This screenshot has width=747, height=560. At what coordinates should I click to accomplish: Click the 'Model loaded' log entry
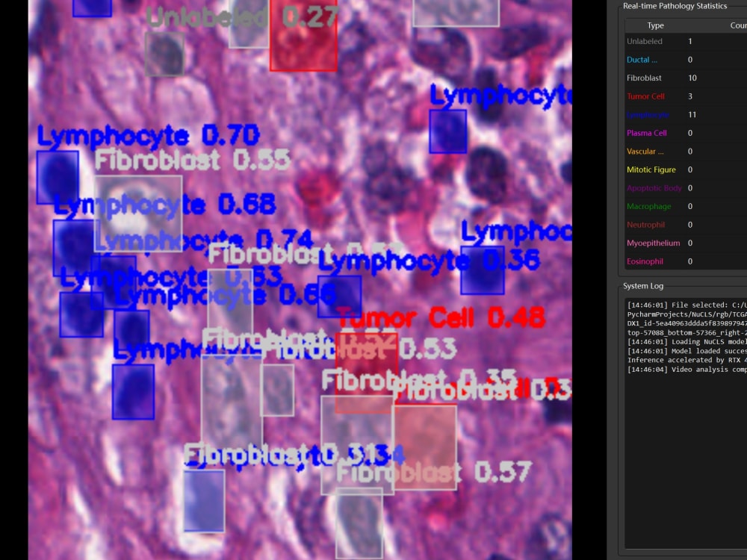click(687, 351)
